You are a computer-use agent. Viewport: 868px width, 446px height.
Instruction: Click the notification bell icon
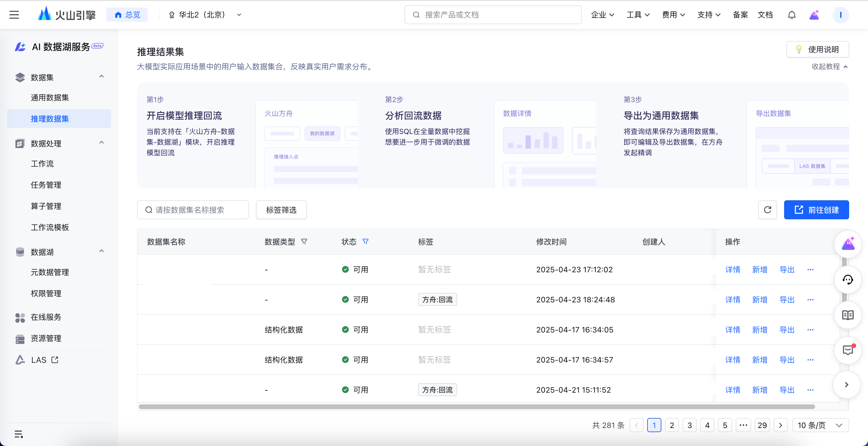click(x=792, y=15)
